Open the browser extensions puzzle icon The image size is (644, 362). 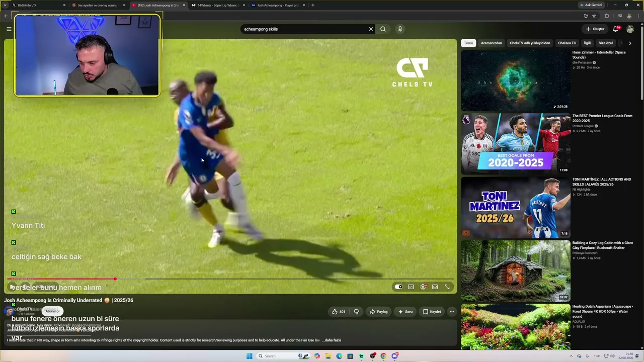(x=606, y=16)
